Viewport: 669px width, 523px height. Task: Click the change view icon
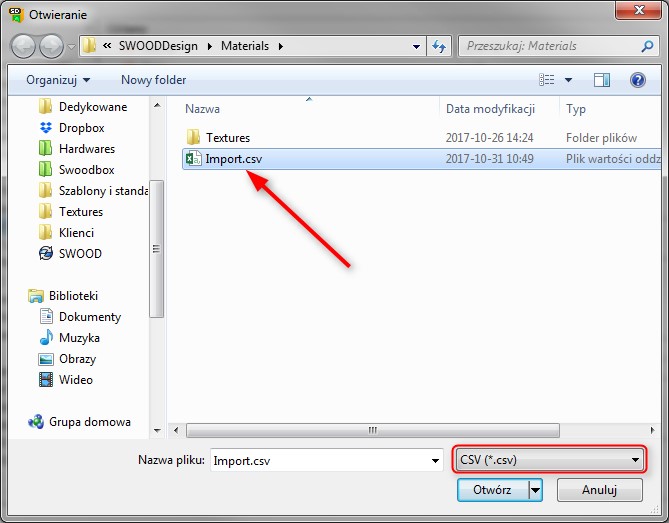coord(547,80)
